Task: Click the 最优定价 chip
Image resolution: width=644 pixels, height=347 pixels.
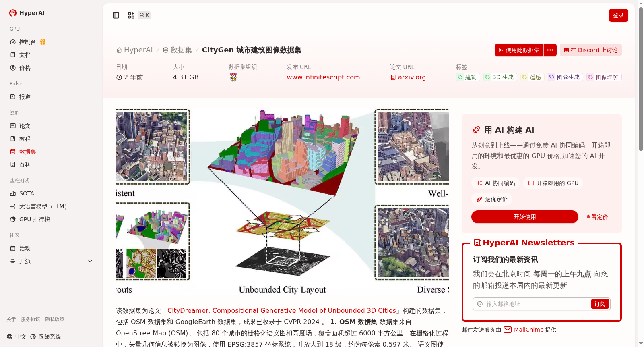Action: coord(491,199)
